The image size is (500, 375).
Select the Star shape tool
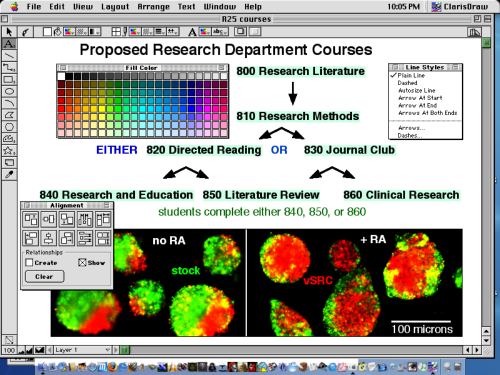tap(9, 151)
